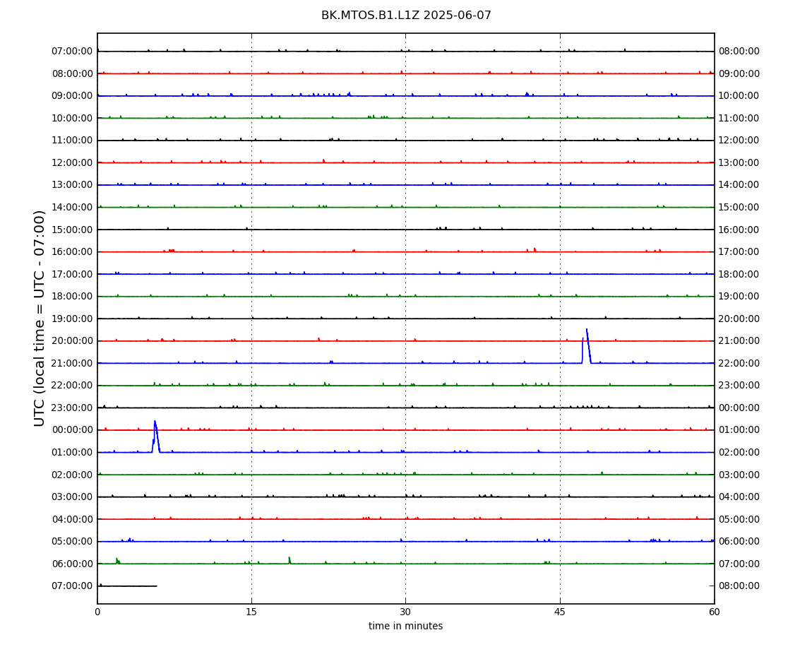This screenshot has height=671, width=812.
Task: Click the right-axis end time label 21:00:00
Action: click(x=739, y=341)
